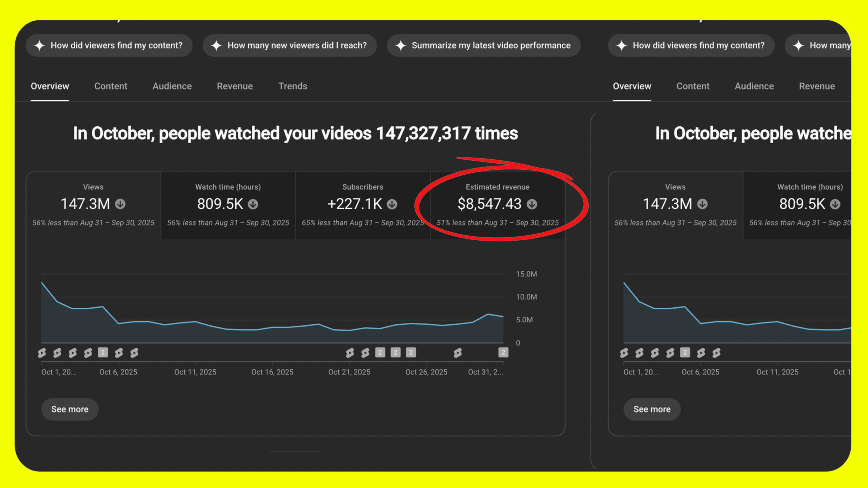The width and height of the screenshot is (868, 488).
Task: Click the down-arrow icon beside $8,547.43 revenue
Action: coord(532,204)
